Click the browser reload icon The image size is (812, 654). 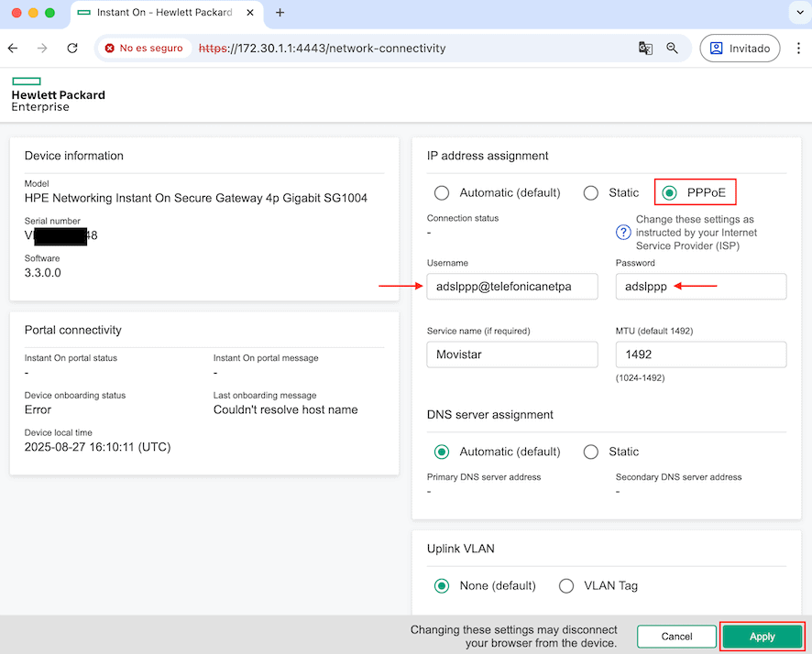(x=72, y=49)
